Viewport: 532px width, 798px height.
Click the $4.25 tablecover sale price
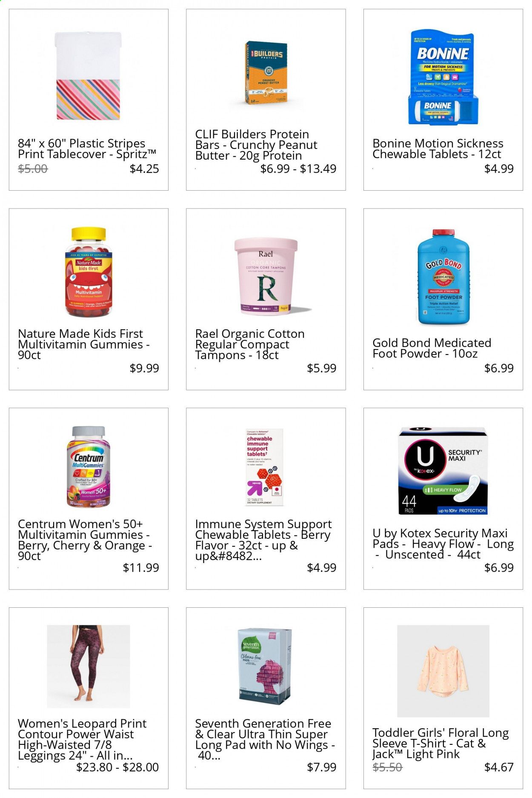(x=144, y=169)
